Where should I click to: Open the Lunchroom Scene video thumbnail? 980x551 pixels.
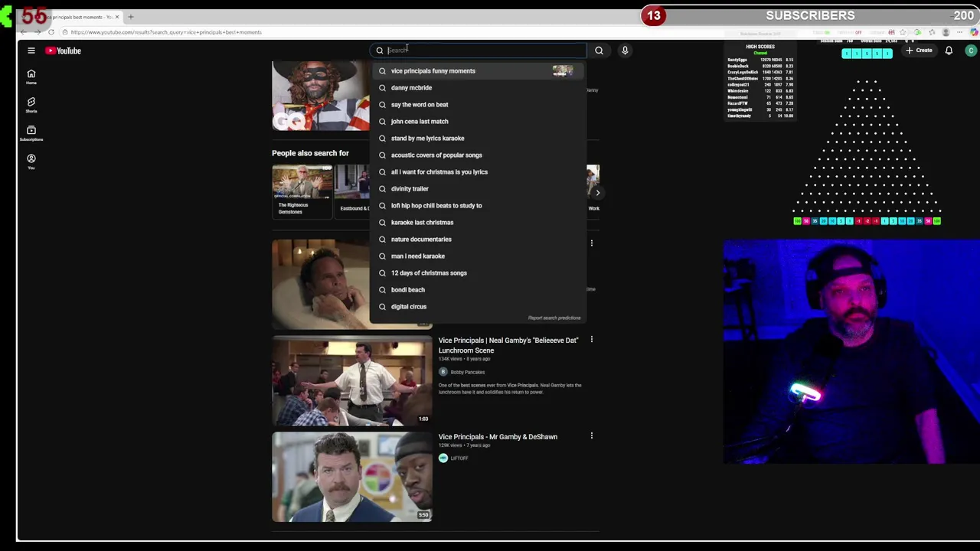[x=352, y=381]
